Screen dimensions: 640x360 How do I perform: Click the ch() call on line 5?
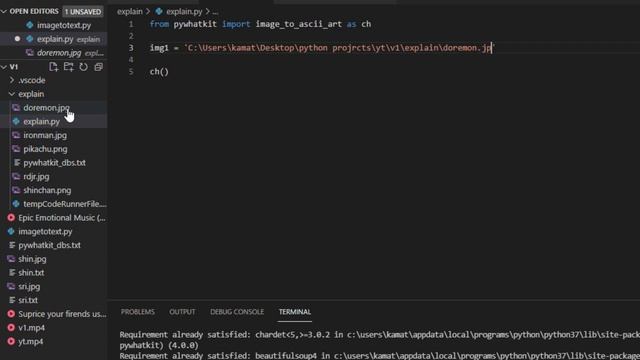pyautogui.click(x=159, y=72)
